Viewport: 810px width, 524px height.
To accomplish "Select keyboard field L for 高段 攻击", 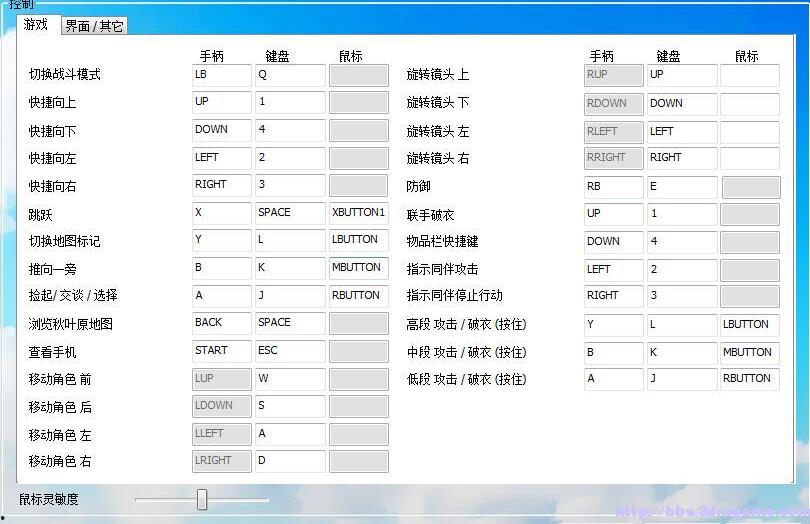I will pos(682,325).
